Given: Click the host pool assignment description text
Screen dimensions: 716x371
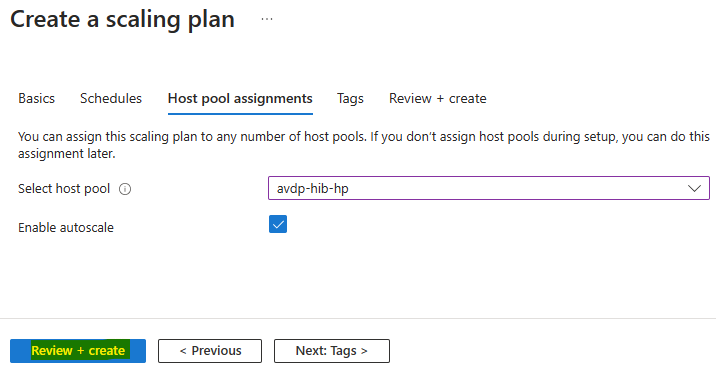Looking at the screenshot, I should [x=363, y=145].
